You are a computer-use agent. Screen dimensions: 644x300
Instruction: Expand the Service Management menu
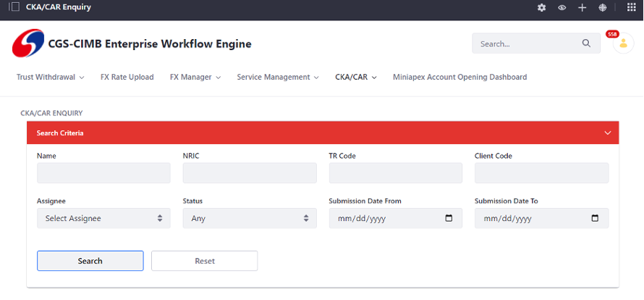278,77
